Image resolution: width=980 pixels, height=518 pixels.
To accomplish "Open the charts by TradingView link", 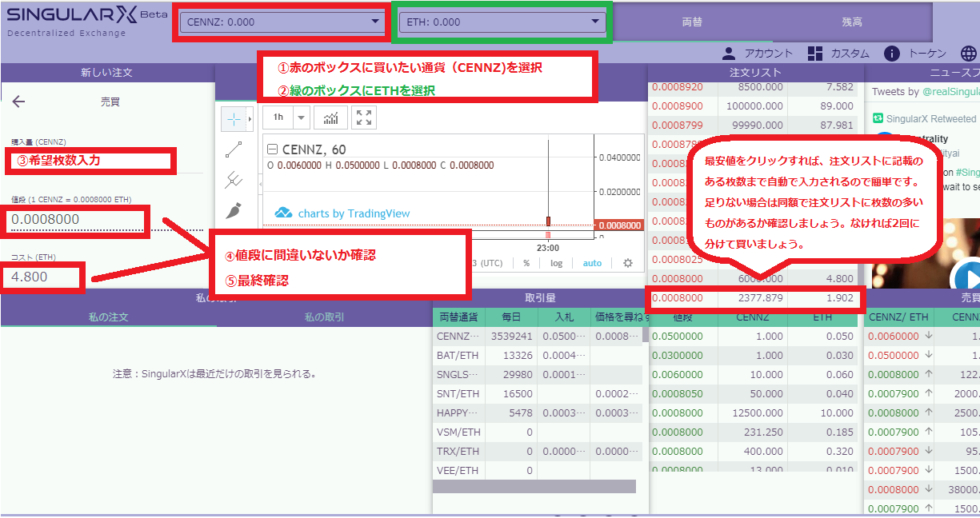I will tap(354, 213).
